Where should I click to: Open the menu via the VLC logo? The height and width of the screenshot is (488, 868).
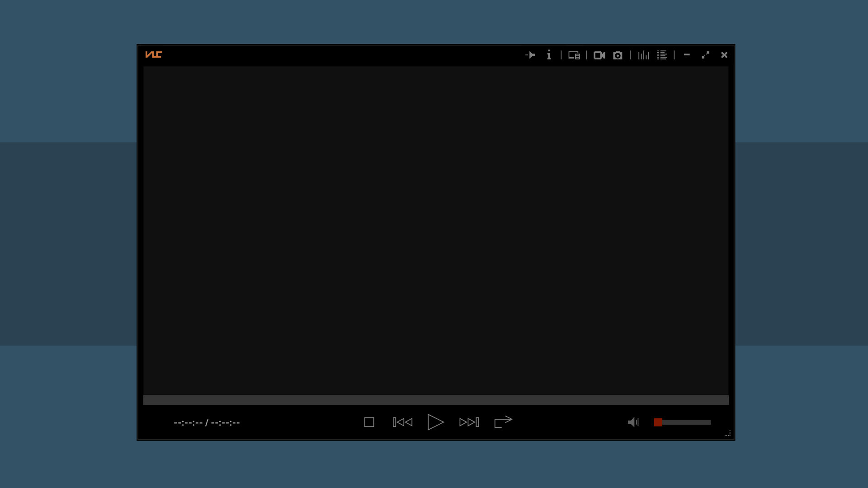click(153, 54)
